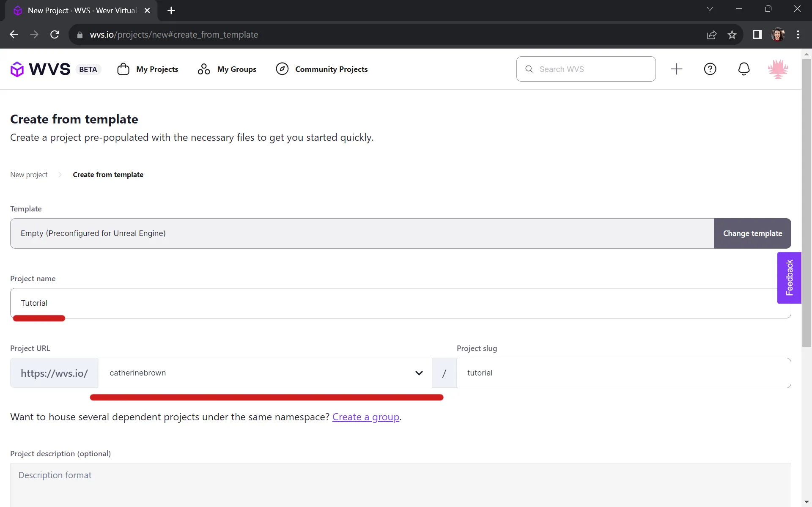Open the help question mark icon
The height and width of the screenshot is (507, 812).
710,69
